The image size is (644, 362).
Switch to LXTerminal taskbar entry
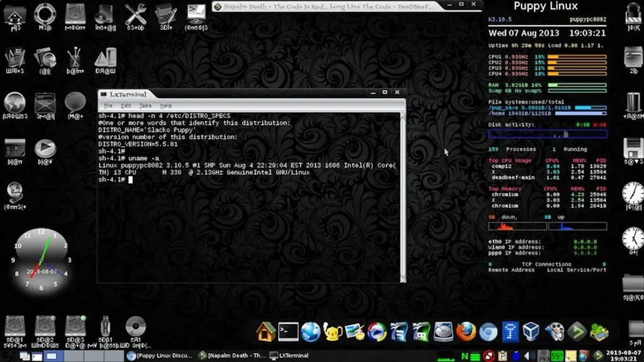[x=289, y=356]
